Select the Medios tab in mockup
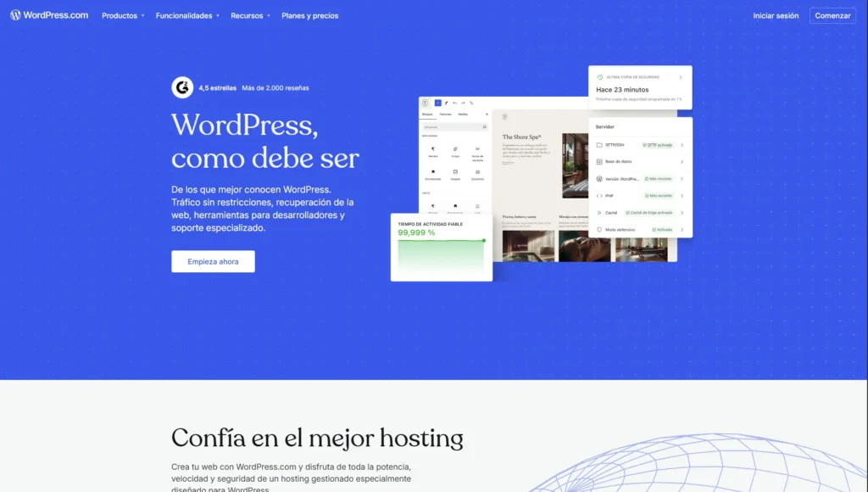 [463, 115]
